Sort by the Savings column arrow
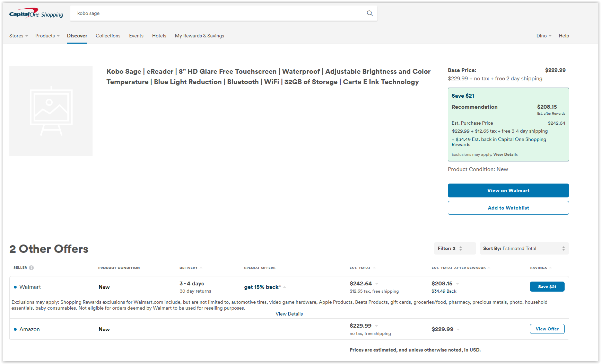The width and height of the screenshot is (601, 364). (x=550, y=268)
